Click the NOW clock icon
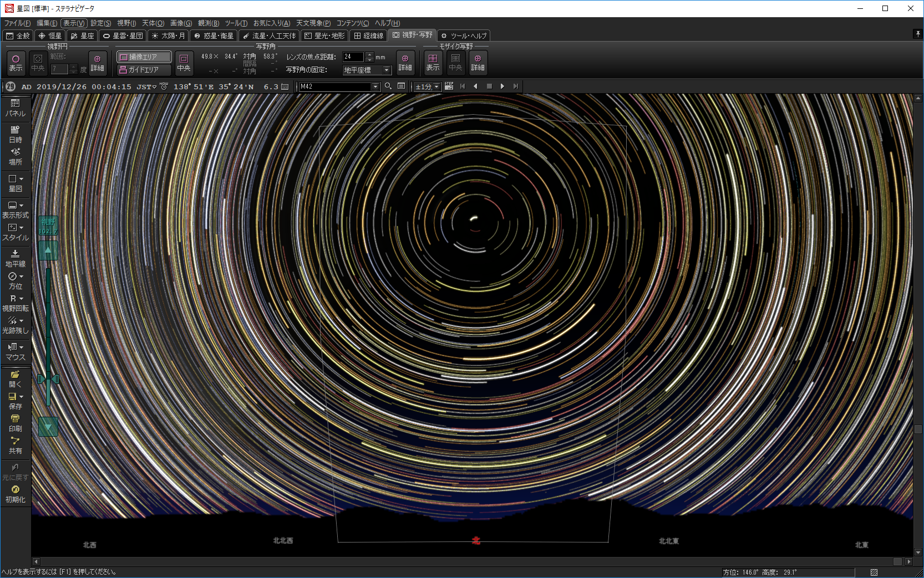This screenshot has height=578, width=924. [164, 86]
